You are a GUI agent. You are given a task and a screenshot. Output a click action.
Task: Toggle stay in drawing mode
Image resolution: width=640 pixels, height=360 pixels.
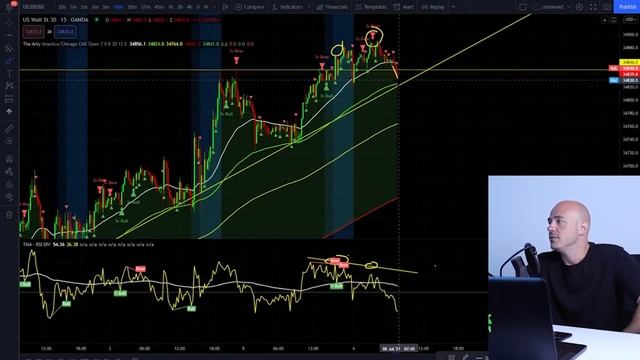click(x=9, y=171)
